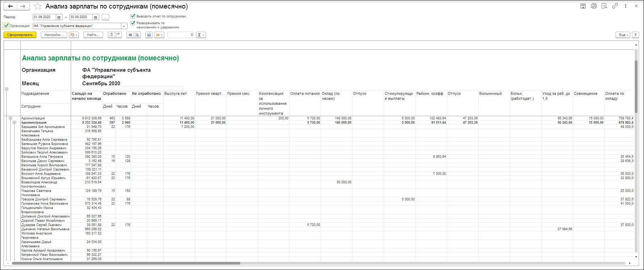Toggle Выводить отчет по сотрудникам checkbox
This screenshot has height=270, width=644.
[x=133, y=16]
